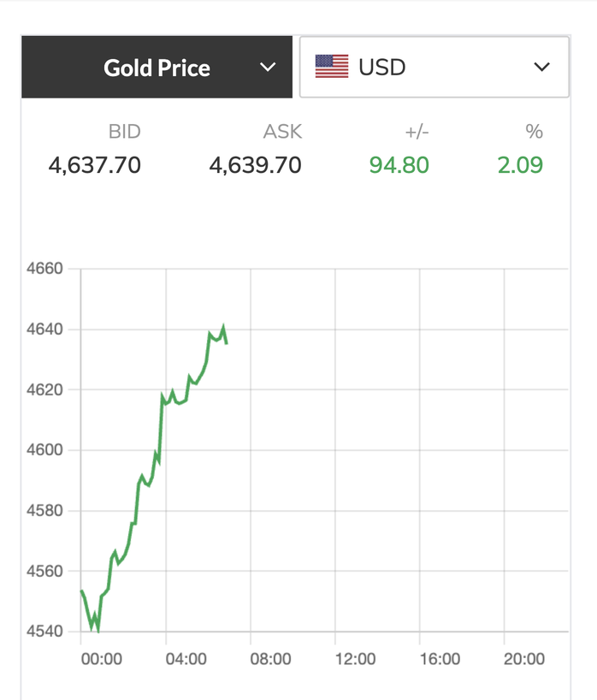Select the dark Gold Price header bar

[157, 67]
